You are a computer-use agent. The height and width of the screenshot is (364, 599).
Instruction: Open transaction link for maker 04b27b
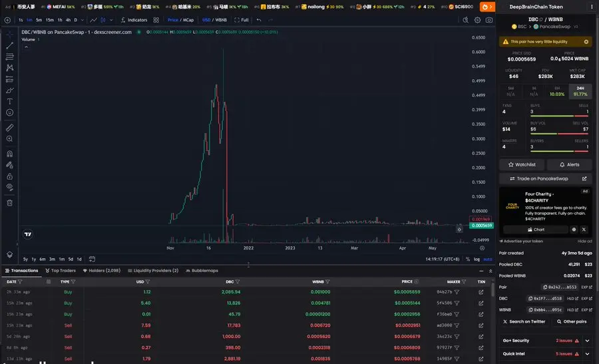coord(481,292)
